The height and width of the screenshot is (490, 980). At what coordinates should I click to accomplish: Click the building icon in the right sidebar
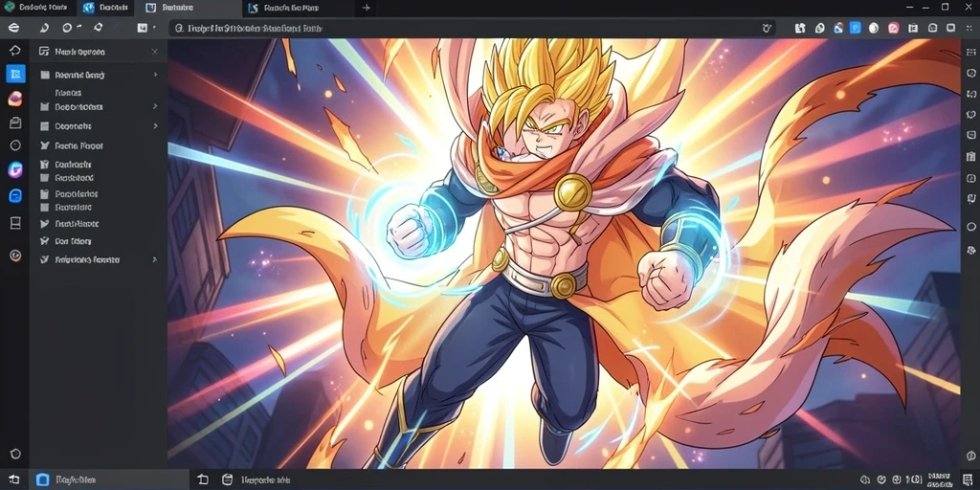970,156
